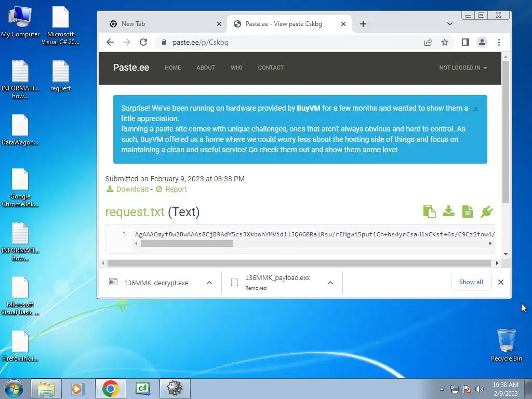Viewport: 532px width, 399px height.
Task: Click the code box right scroll arrow
Action: 490,243
